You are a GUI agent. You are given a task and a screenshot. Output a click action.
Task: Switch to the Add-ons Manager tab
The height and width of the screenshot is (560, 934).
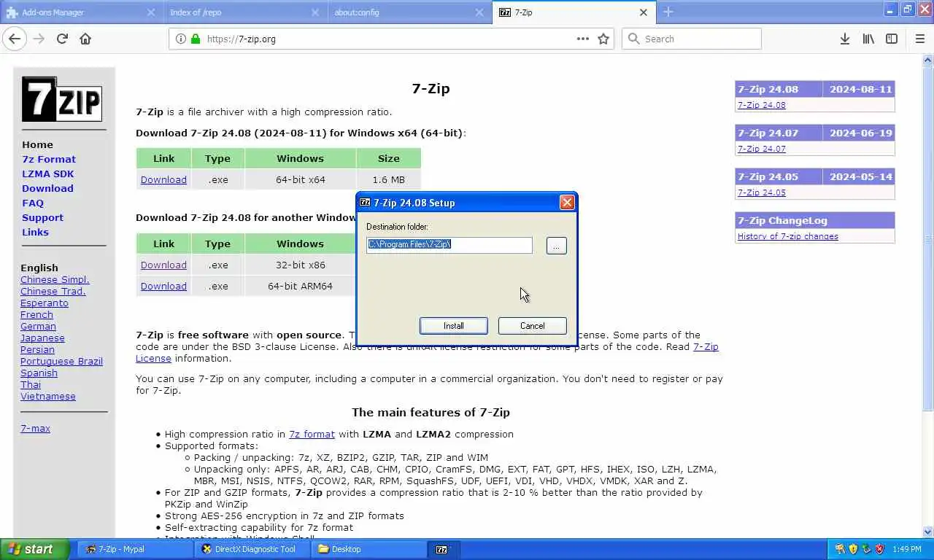(x=82, y=12)
